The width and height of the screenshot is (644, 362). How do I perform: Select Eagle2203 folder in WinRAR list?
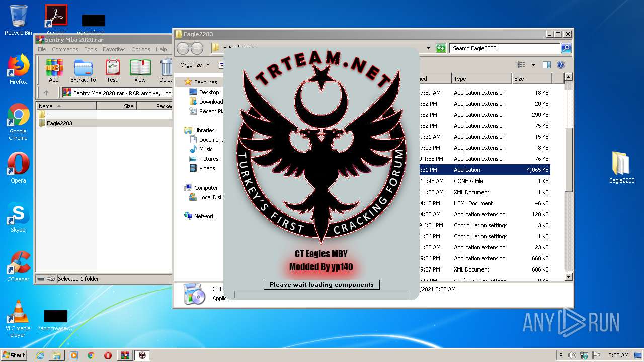59,123
